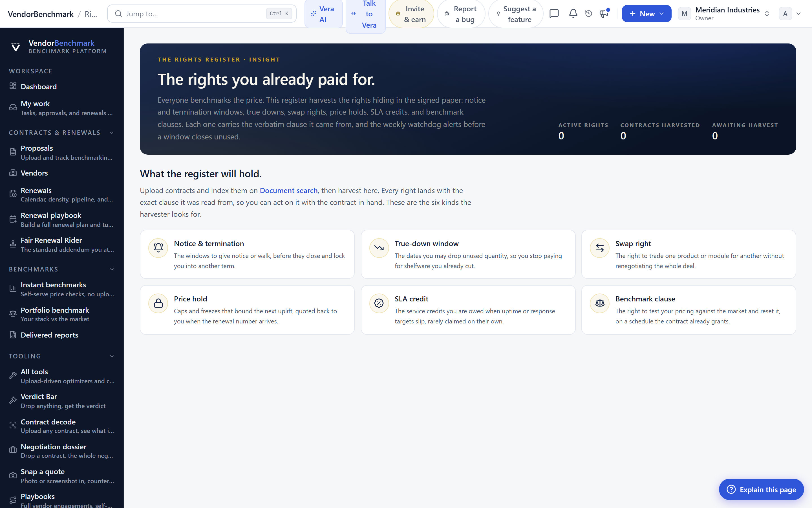Image resolution: width=812 pixels, height=508 pixels.
Task: Open Playbooks in the sidebar
Action: pyautogui.click(x=62, y=500)
